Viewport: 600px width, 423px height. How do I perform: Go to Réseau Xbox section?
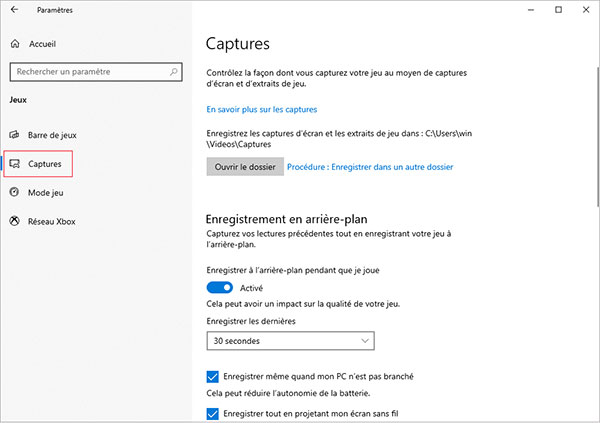pyautogui.click(x=52, y=221)
